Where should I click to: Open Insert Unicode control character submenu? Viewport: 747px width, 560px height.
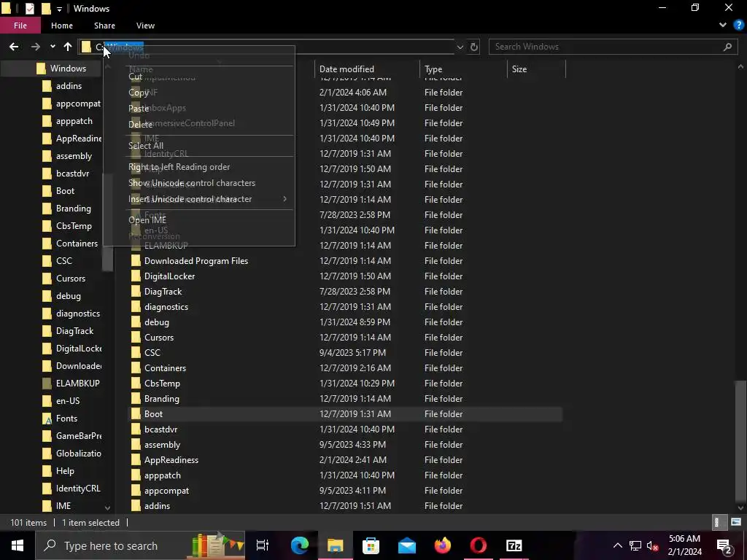pos(199,199)
